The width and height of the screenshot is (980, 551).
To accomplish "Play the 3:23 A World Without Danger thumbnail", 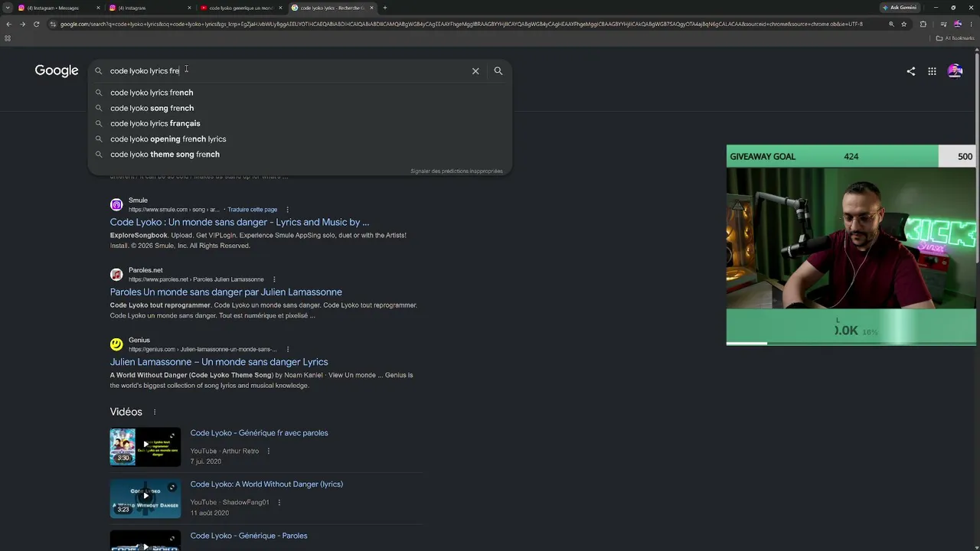I will (x=145, y=498).
